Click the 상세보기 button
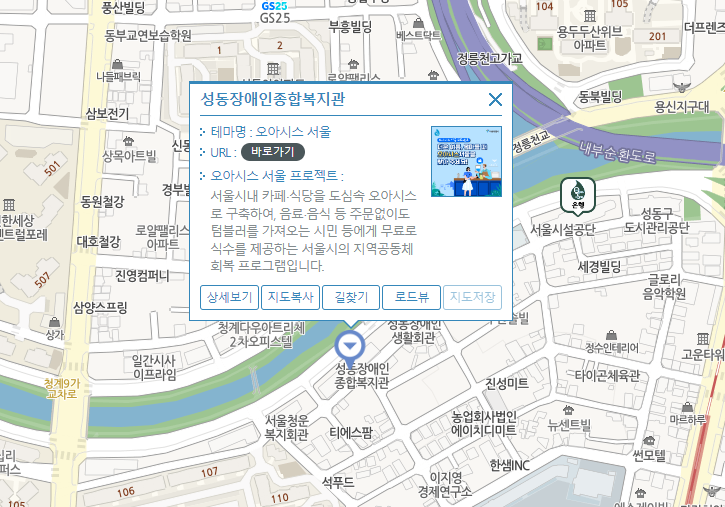This screenshot has width=725, height=507. (229, 297)
